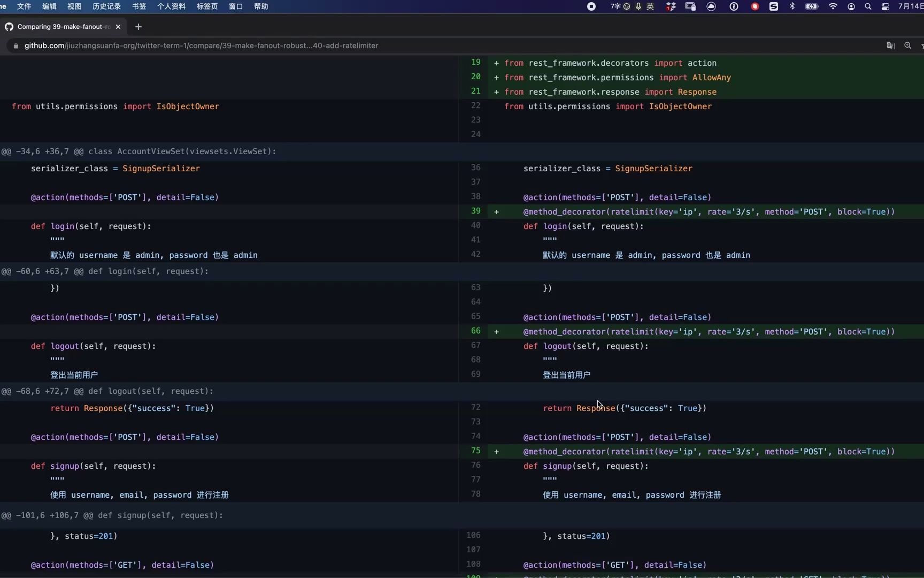Open Bluetooth status menu

(x=792, y=6)
